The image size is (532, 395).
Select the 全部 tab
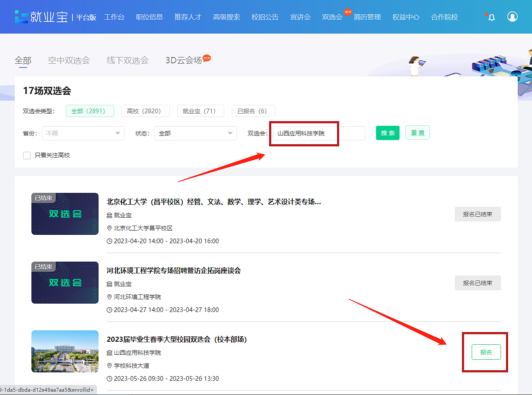(23, 60)
